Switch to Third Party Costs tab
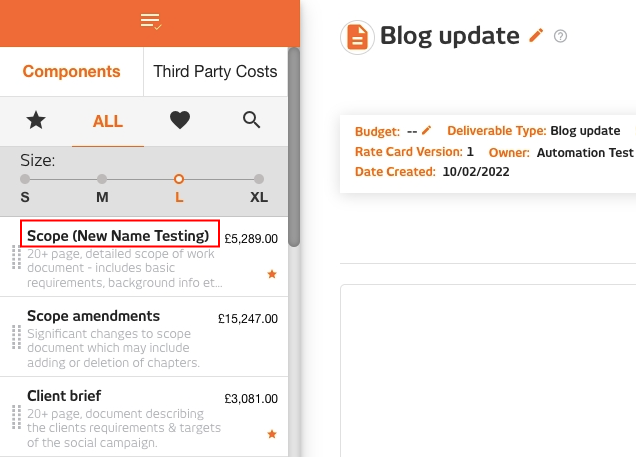Viewport: 636px width, 457px height. 215,71
